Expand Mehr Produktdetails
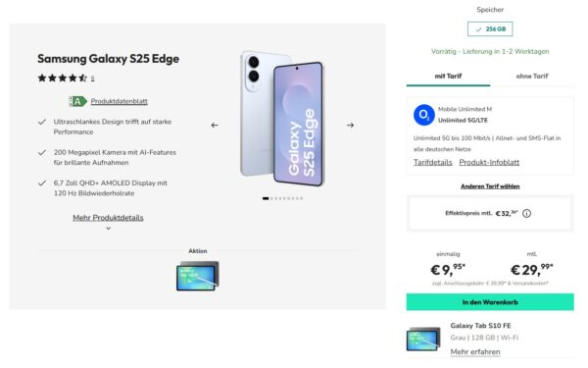 click(108, 218)
